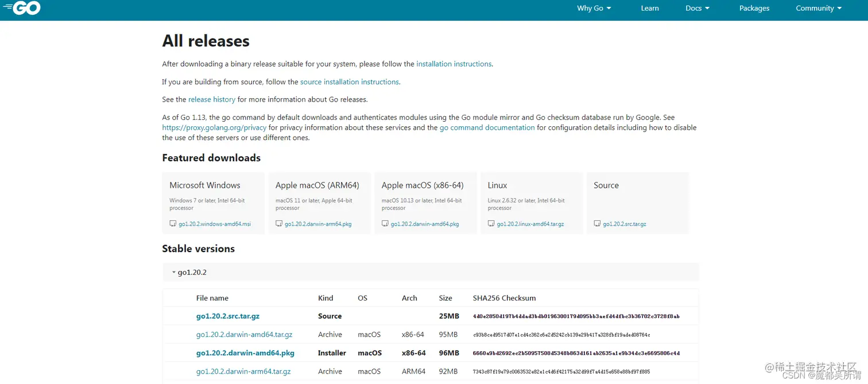Click the Source card title
This screenshot has width=868, height=384.
click(x=606, y=185)
